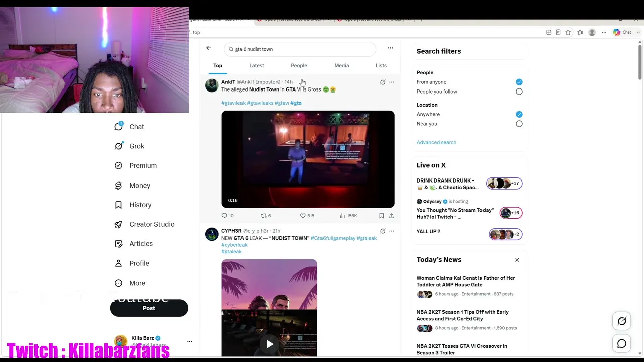Image resolution: width=644 pixels, height=362 pixels.
Task: Open the reading view icon in address bar
Action: 558,32
